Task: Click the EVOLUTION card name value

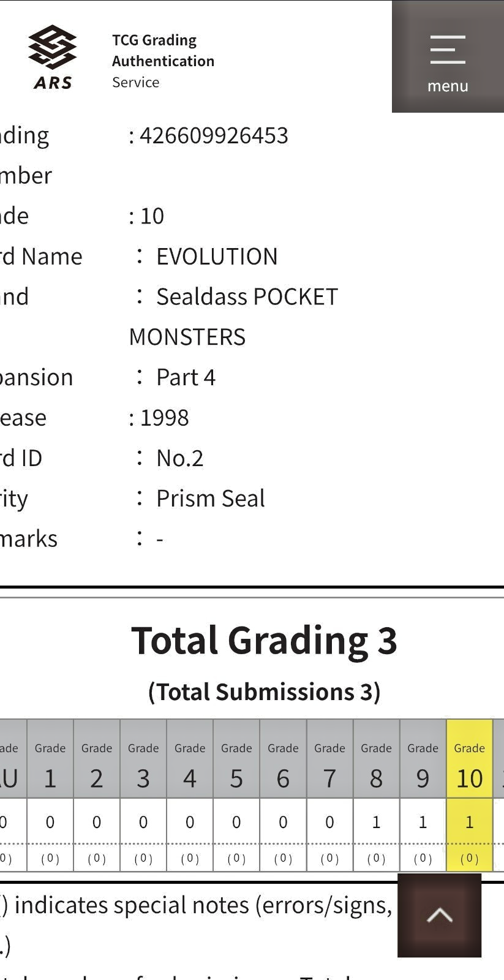Action: click(x=217, y=256)
